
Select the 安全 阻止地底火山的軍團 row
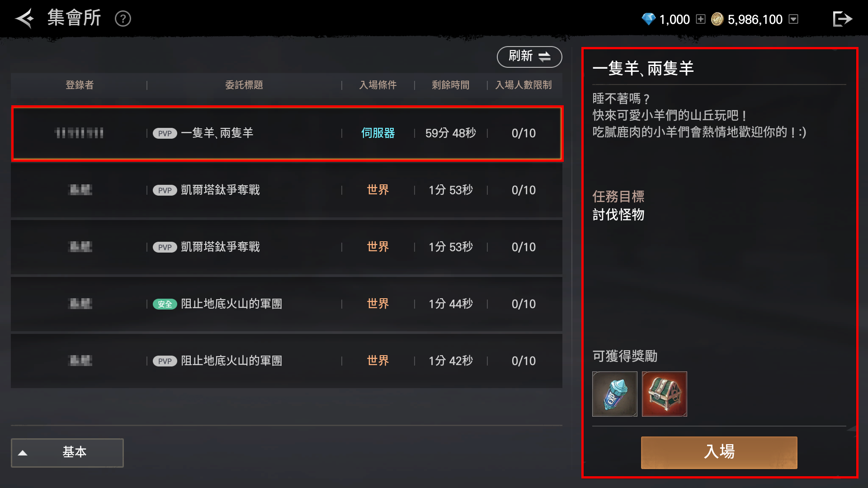(x=287, y=304)
